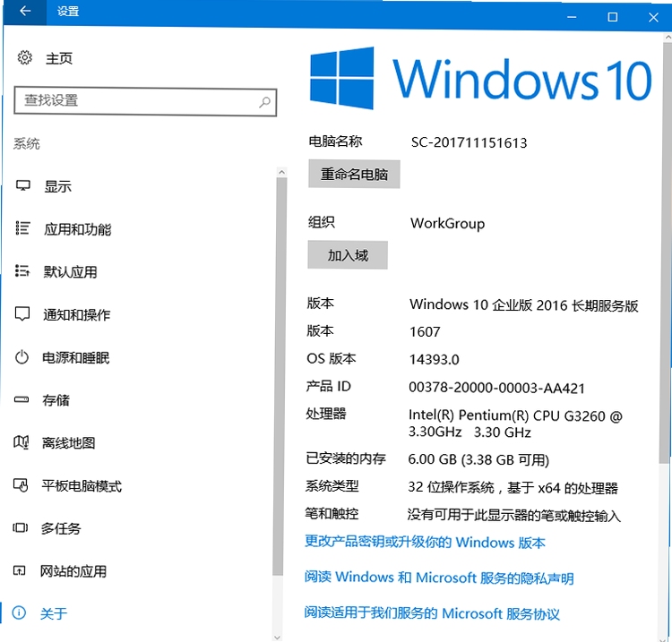The width and height of the screenshot is (672, 642).
Task: Click the 系统 section heading
Action: [x=27, y=144]
